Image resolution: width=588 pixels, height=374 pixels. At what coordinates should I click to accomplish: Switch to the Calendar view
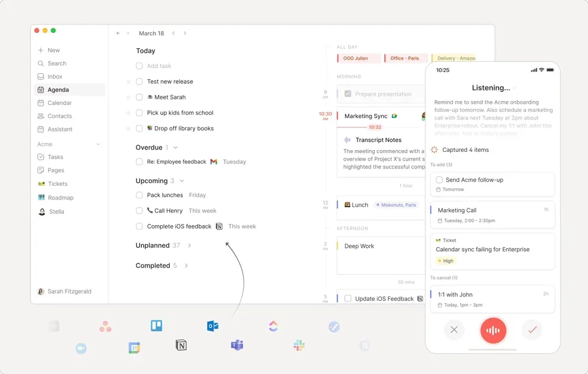pos(54,102)
